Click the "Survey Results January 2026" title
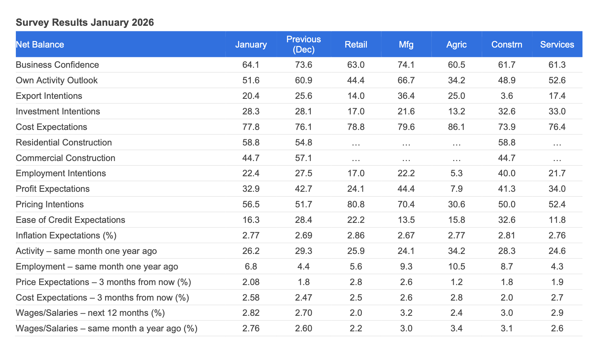Viewport: 603px width, 364px height. click(x=85, y=22)
